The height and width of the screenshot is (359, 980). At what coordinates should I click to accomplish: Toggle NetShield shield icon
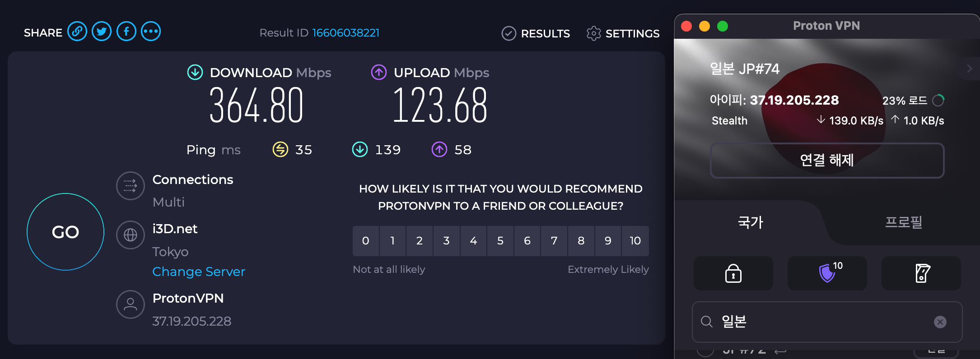coord(827,273)
